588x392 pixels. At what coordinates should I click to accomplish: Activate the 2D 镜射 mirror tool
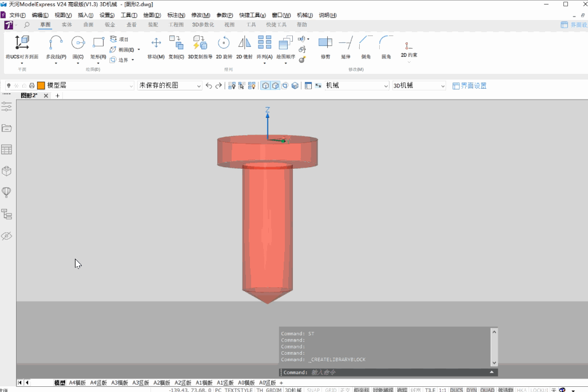244,47
